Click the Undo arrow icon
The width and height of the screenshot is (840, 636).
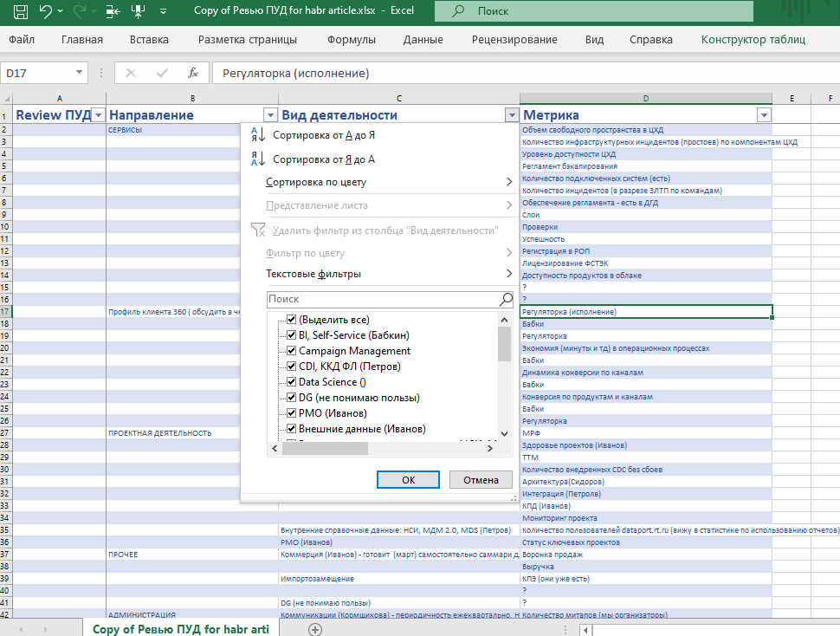point(46,10)
